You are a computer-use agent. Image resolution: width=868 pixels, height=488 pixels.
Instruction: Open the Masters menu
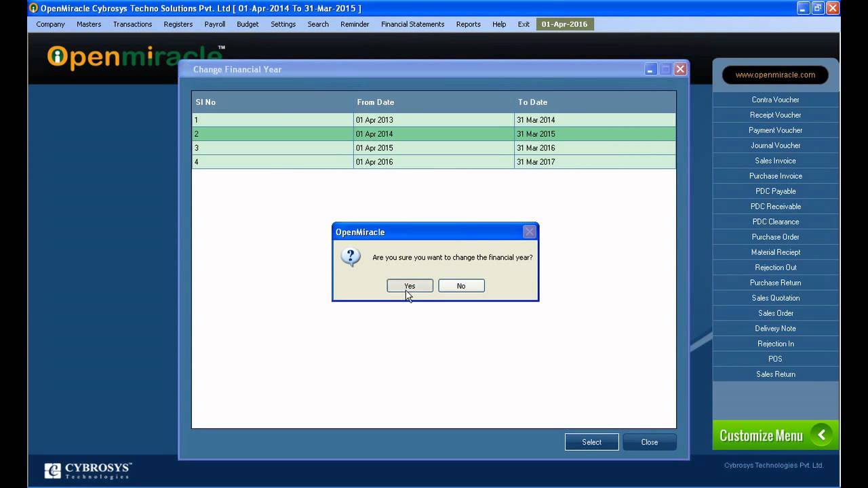(89, 24)
